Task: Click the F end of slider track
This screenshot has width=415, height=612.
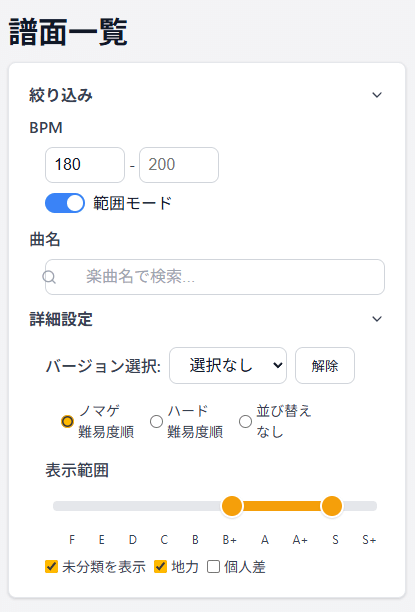Action: (58, 506)
